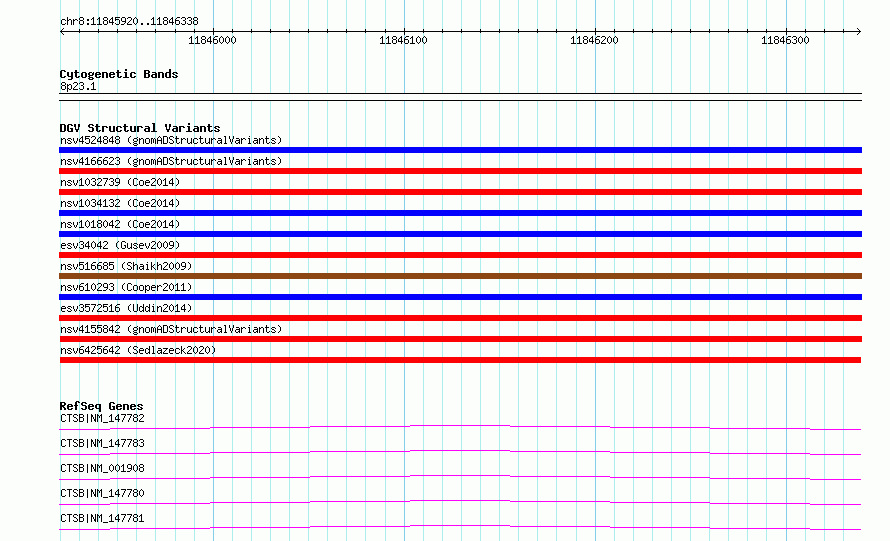Click brown bar of nsv516685
This screenshot has width=890, height=541.
tap(460, 276)
